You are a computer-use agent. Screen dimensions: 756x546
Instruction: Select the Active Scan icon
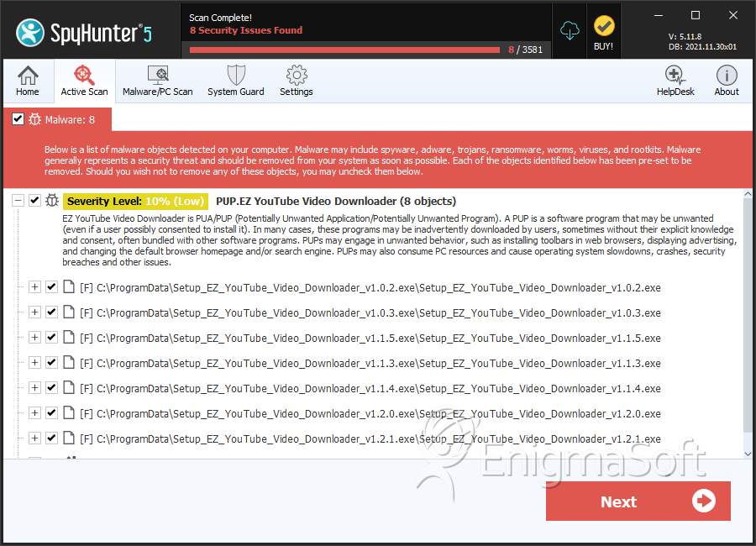click(x=84, y=81)
